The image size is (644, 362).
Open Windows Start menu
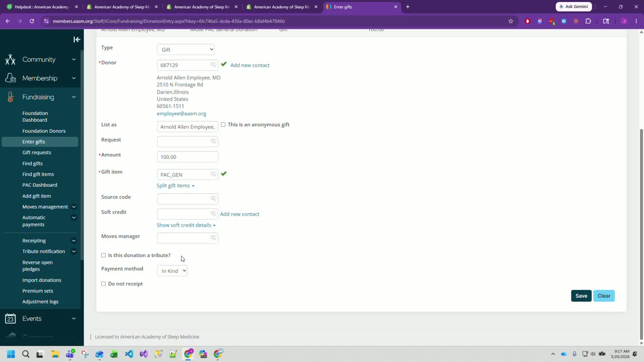(x=11, y=354)
